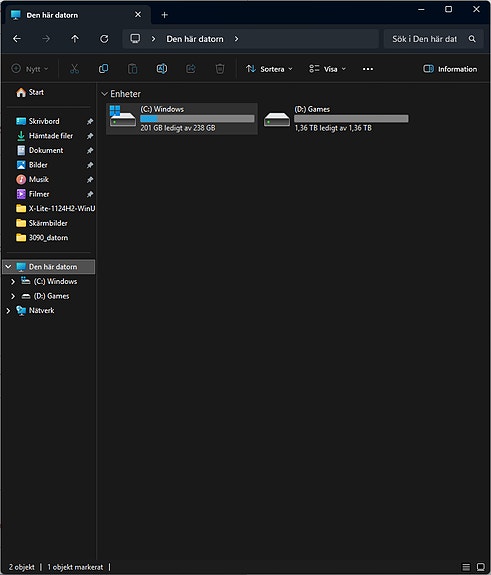This screenshot has height=575, width=491.
Task: Unpin Musik from quick access
Action: coord(90,180)
